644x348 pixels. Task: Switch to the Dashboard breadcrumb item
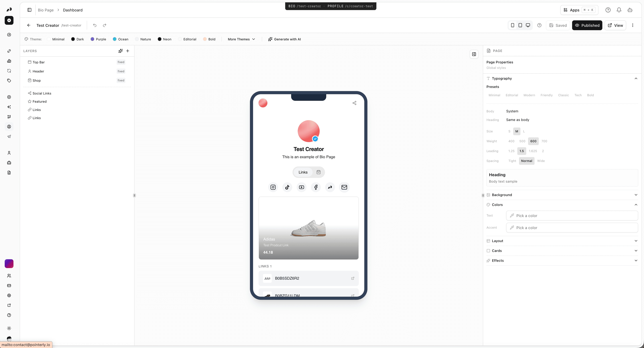72,10
